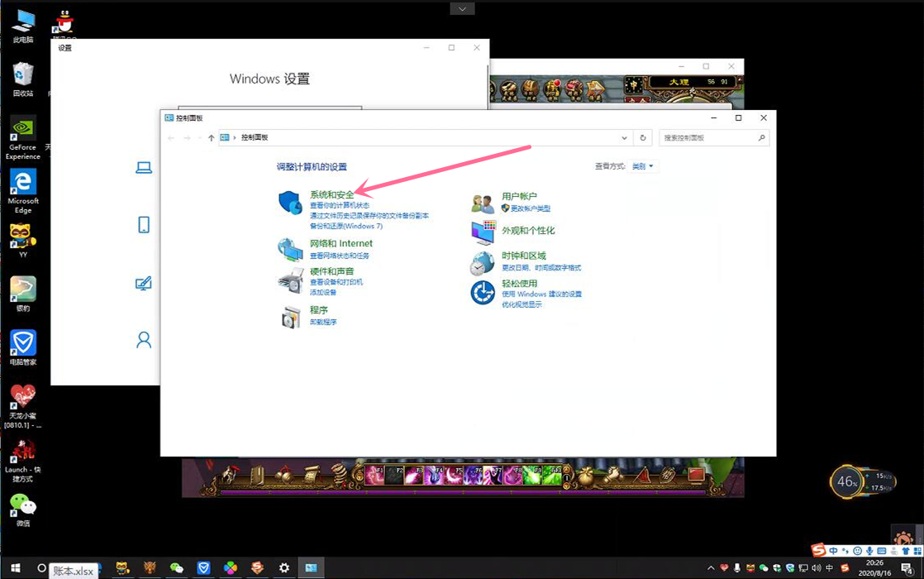Click the Cortana circle on taskbar
The height and width of the screenshot is (579, 924).
(41, 567)
